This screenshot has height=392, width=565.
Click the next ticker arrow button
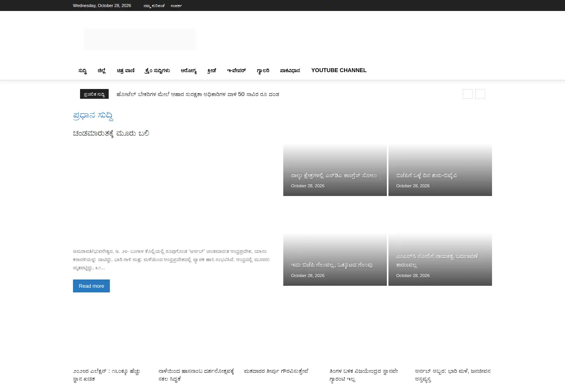[480, 94]
